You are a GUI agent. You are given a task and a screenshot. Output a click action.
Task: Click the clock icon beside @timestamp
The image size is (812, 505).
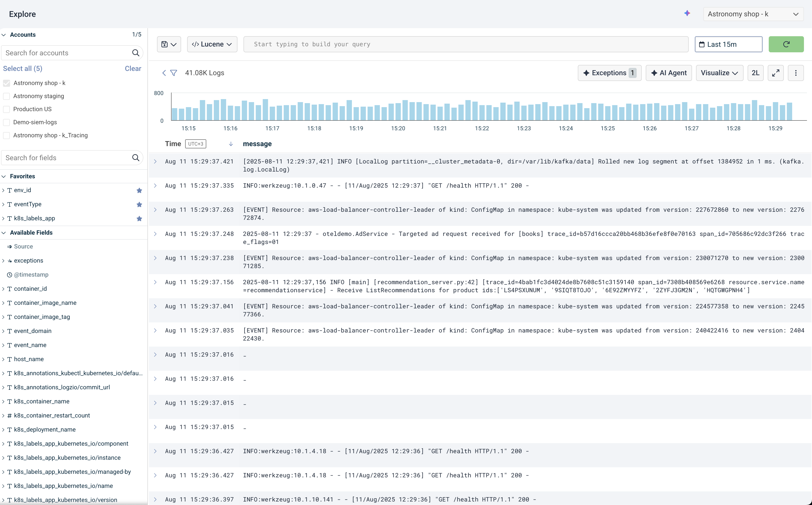pyautogui.click(x=10, y=275)
